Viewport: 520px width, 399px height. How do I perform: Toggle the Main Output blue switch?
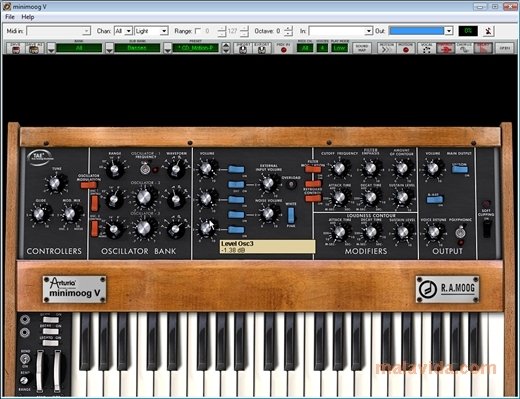point(460,169)
